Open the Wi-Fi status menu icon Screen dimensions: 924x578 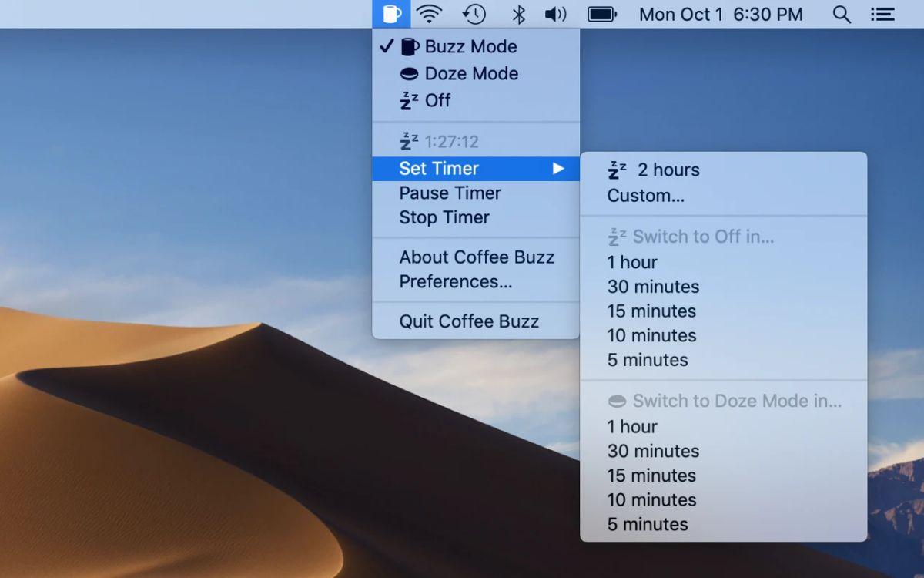(x=430, y=14)
